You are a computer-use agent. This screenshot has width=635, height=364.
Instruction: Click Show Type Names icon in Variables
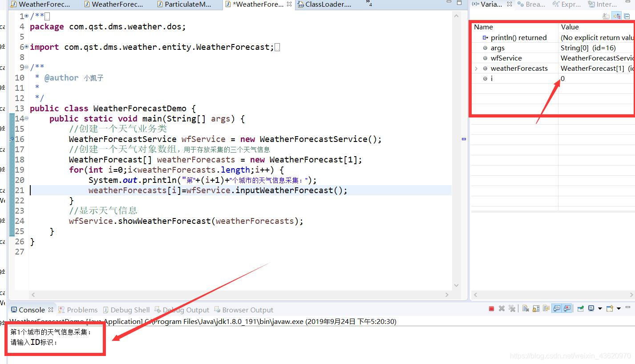pyautogui.click(x=606, y=16)
